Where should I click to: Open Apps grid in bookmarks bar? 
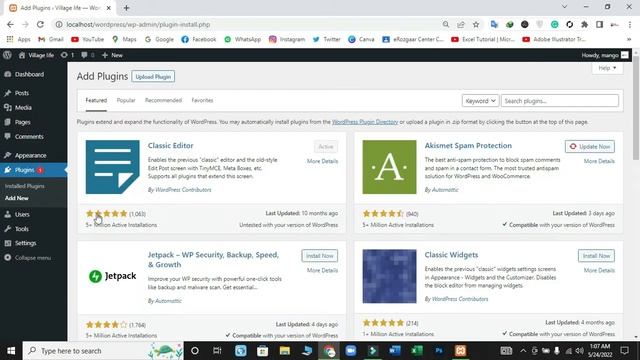tap(19, 40)
